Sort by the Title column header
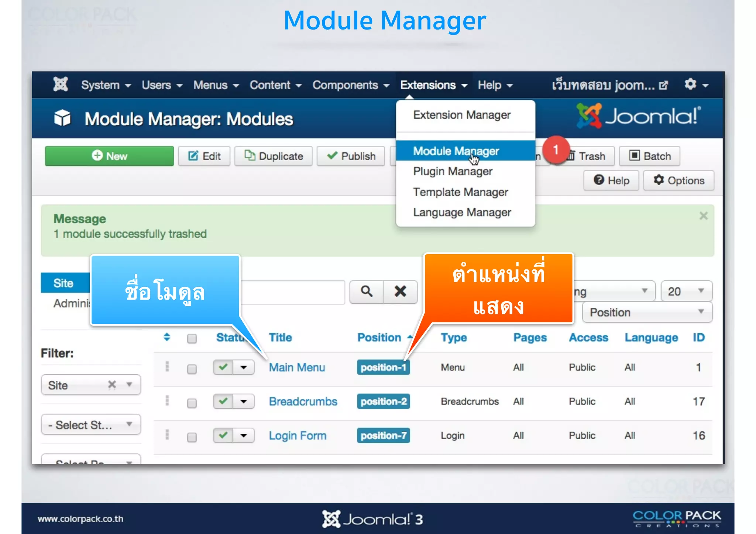The width and height of the screenshot is (756, 534). pyautogui.click(x=280, y=337)
